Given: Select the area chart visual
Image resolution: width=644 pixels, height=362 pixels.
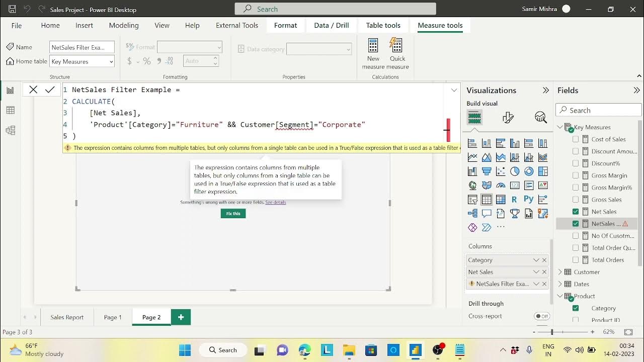Looking at the screenshot, I should pos(487,157).
